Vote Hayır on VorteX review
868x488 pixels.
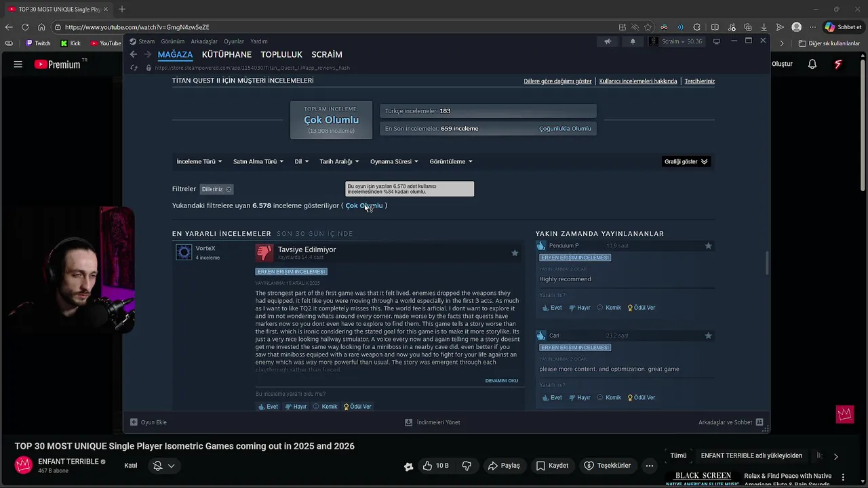[x=296, y=407]
